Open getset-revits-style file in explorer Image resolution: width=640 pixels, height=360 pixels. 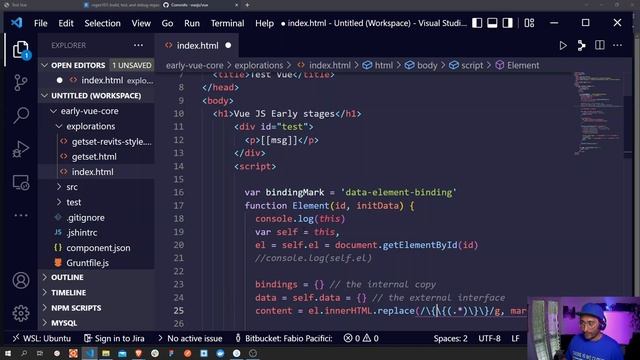97,142
